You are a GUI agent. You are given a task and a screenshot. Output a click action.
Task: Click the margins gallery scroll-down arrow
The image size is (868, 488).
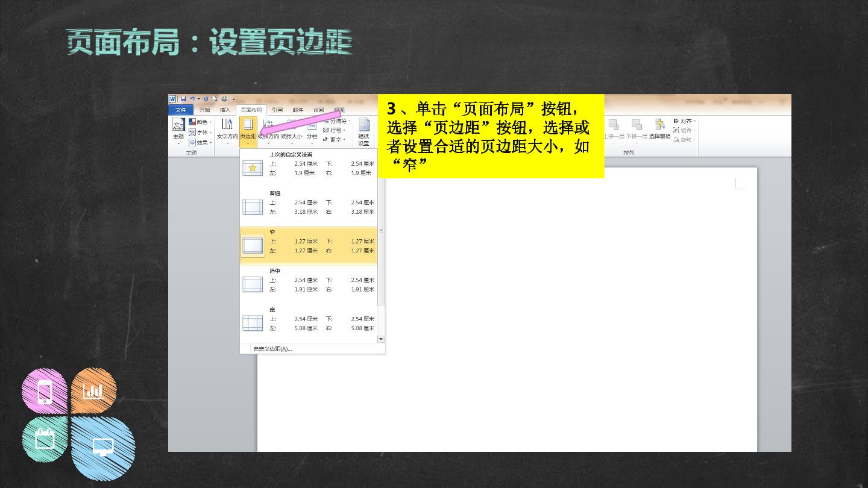pos(381,339)
